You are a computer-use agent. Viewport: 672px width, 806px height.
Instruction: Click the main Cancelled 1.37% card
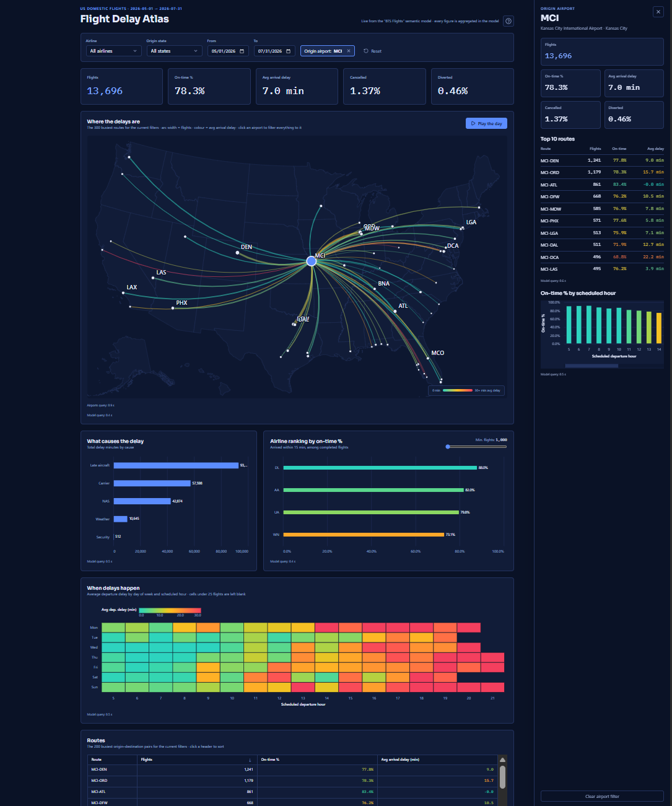[384, 86]
